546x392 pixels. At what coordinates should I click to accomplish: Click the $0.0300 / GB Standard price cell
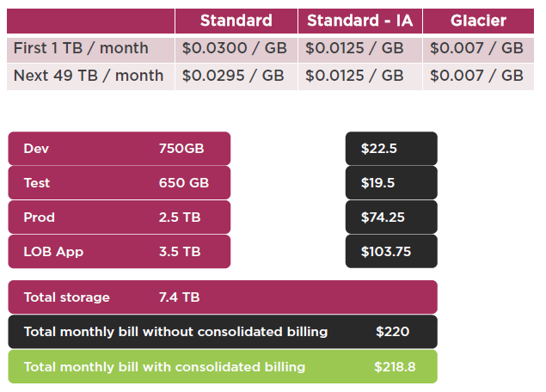(236, 48)
